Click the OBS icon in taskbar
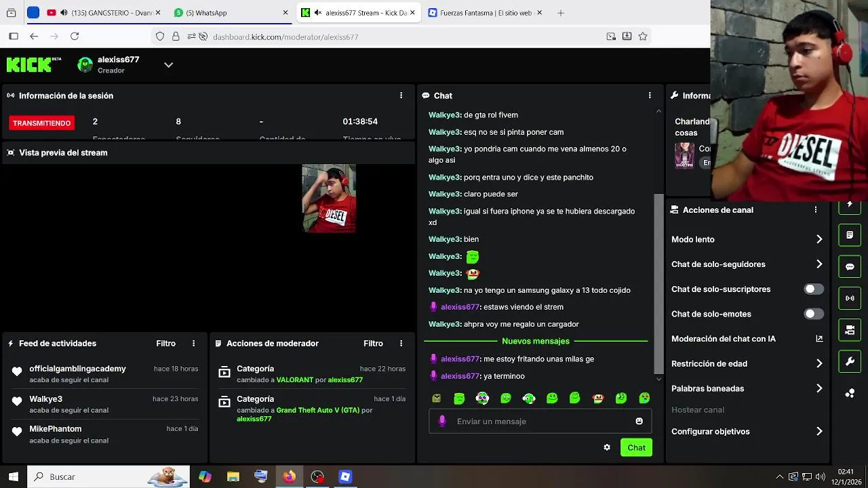Viewport: 868px width, 488px height. (x=317, y=476)
